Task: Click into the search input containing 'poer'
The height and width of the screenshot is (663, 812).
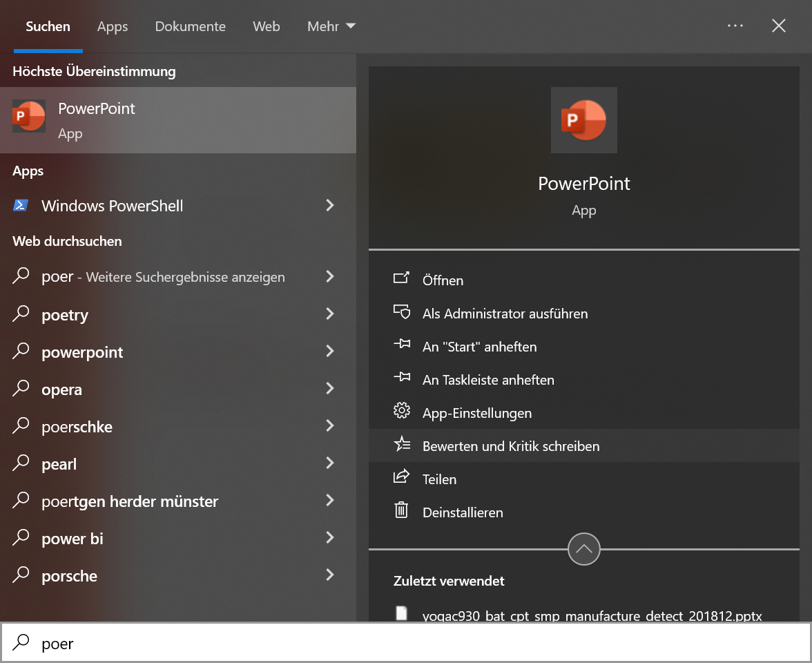Action: (x=406, y=642)
